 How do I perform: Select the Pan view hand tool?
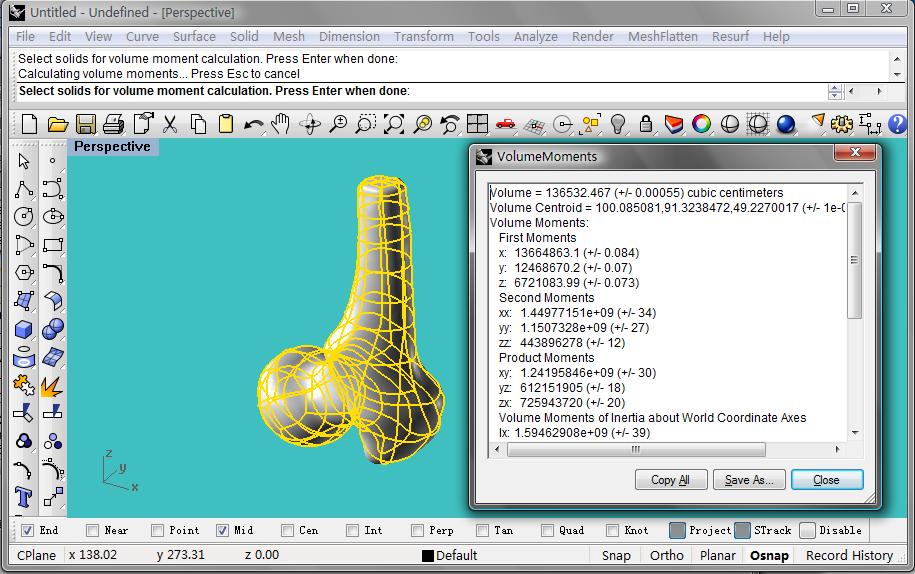281,124
